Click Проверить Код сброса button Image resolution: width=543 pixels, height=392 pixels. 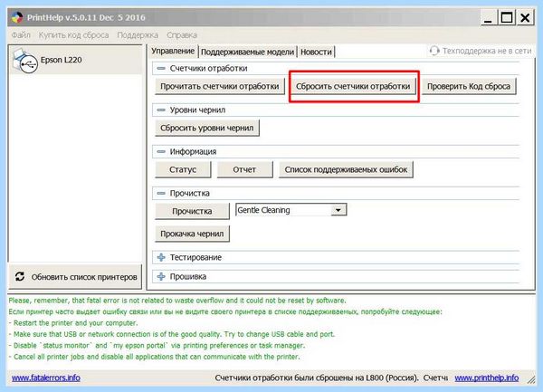[x=469, y=86]
